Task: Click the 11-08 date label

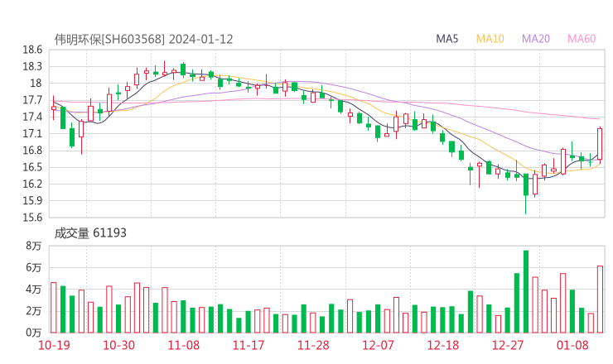Action: [x=183, y=345]
